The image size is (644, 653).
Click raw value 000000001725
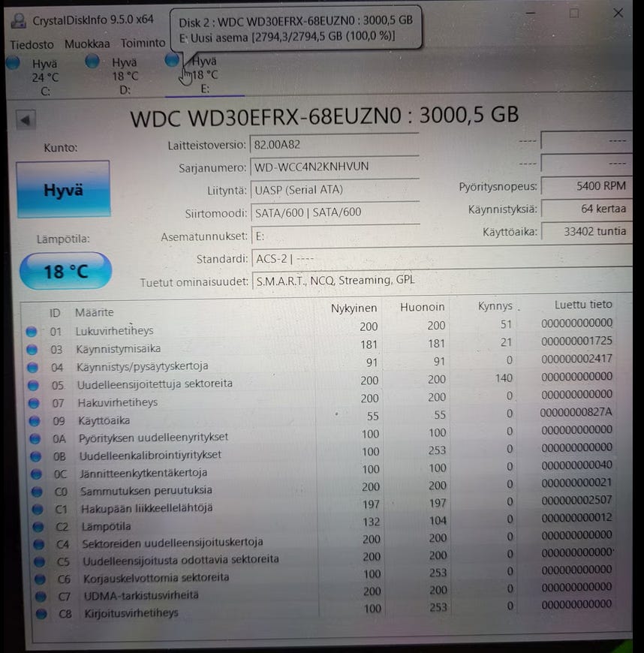pyautogui.click(x=577, y=341)
